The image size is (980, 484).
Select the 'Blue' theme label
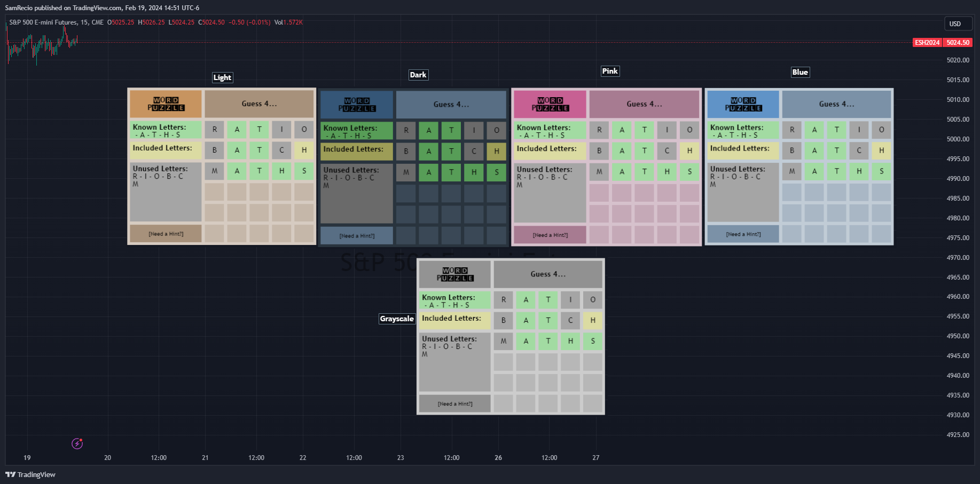tap(800, 72)
